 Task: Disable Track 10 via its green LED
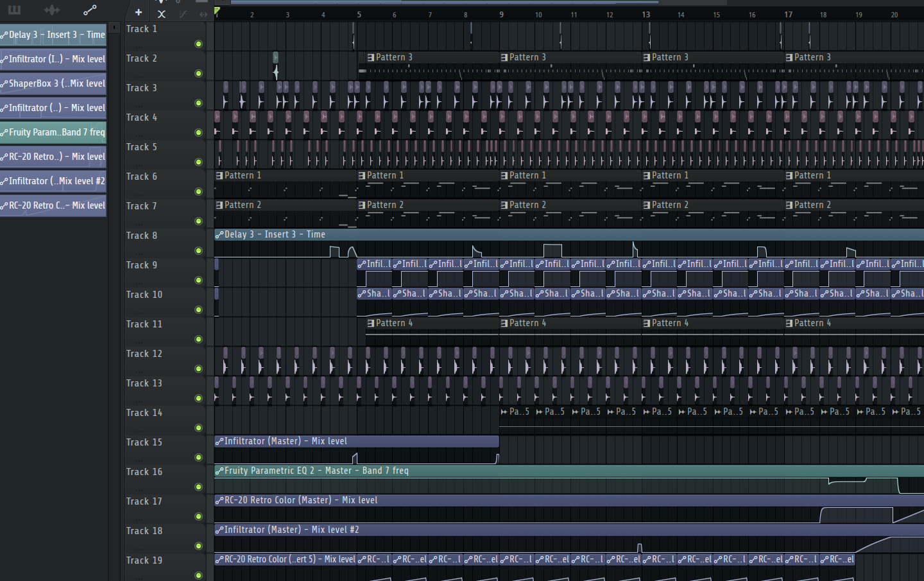click(x=198, y=309)
